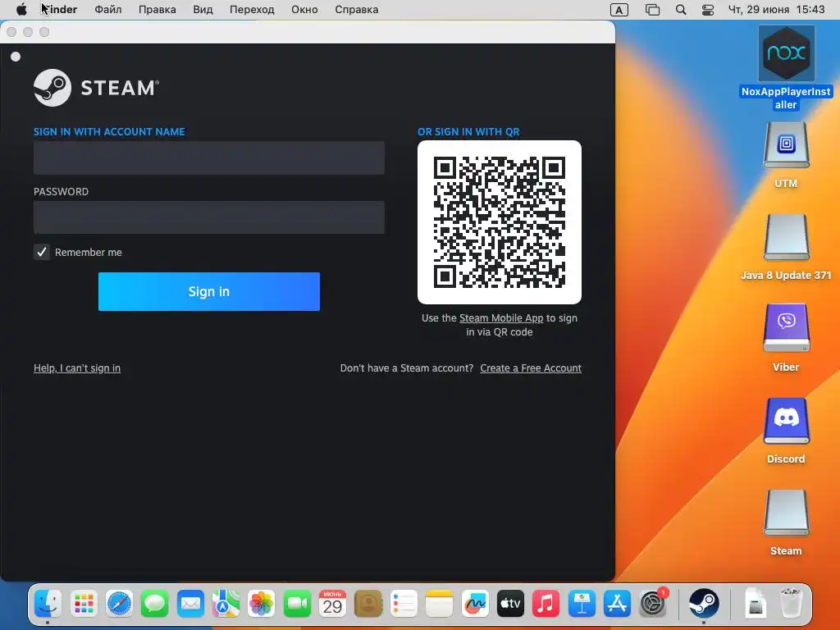
Task: Select the UTM disk icon on desktop
Action: pyautogui.click(x=786, y=145)
